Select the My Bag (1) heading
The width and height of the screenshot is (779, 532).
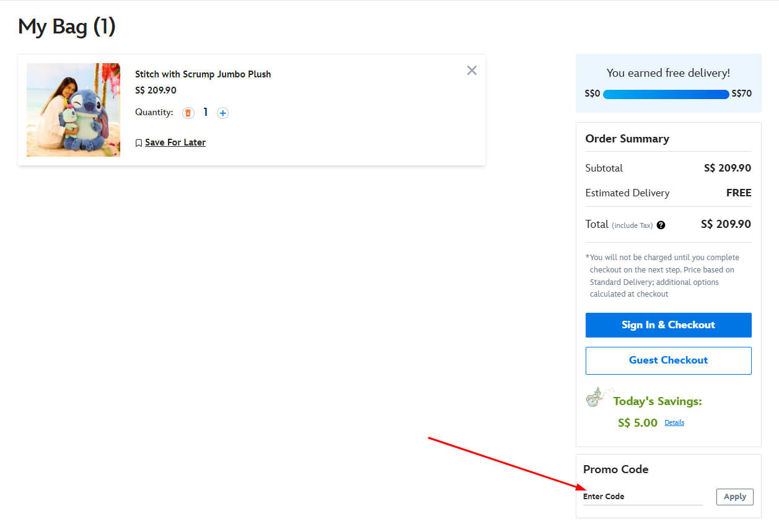(x=66, y=27)
